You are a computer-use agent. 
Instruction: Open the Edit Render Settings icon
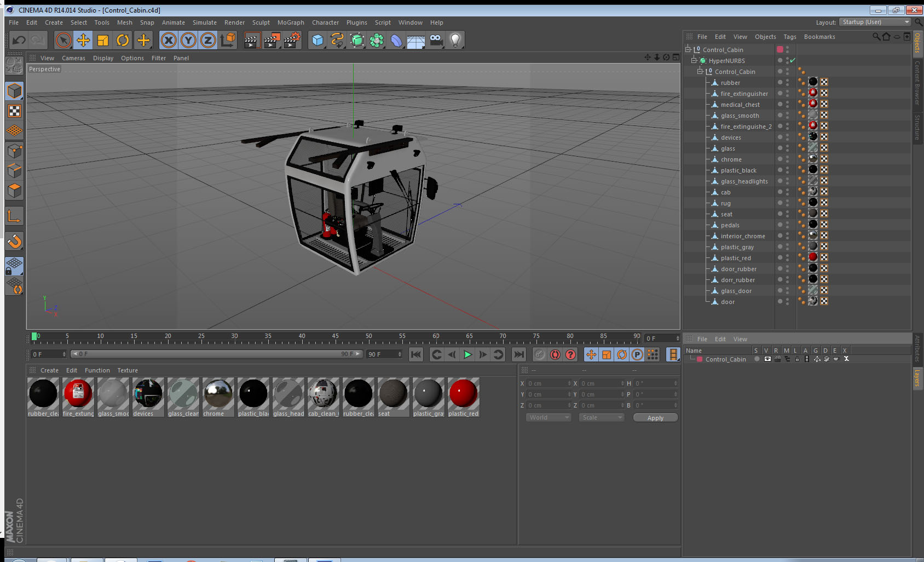(x=292, y=40)
